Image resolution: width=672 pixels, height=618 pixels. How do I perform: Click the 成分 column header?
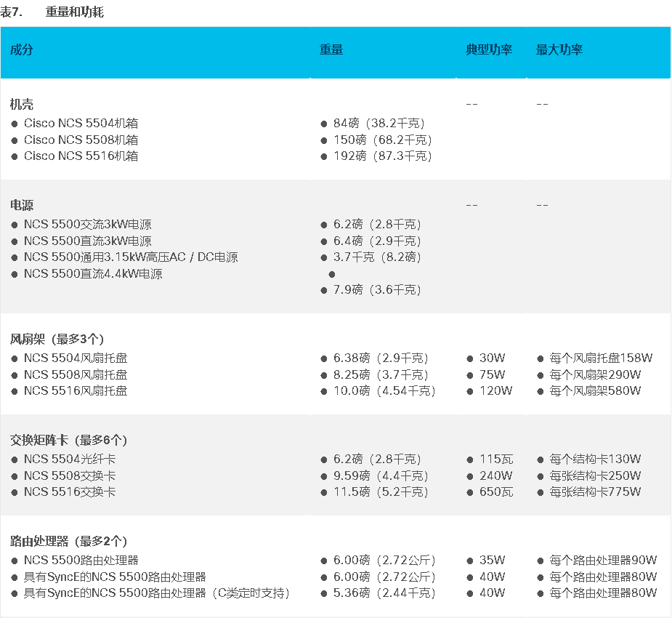pos(21,49)
